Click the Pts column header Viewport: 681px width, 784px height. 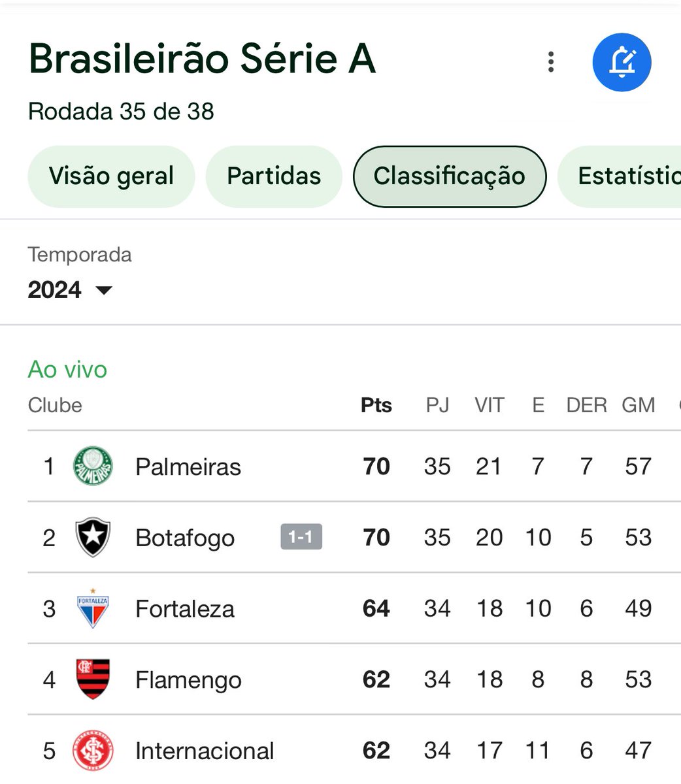(376, 405)
